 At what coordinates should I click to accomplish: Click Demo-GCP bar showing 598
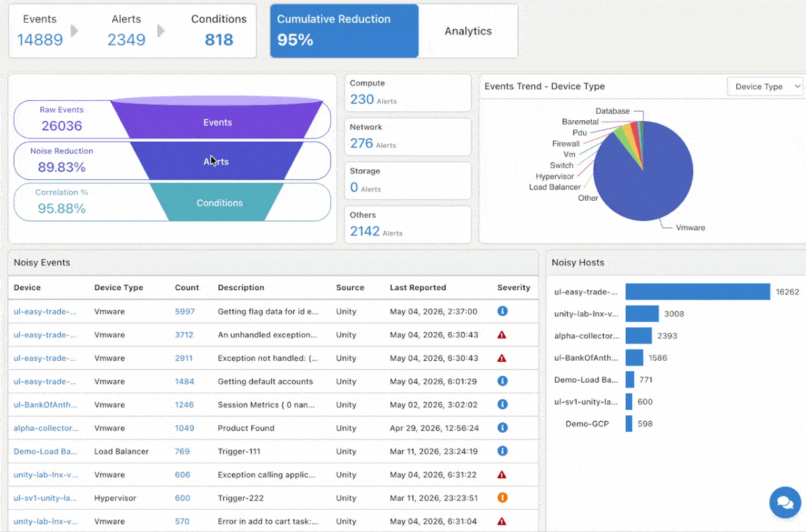(x=629, y=424)
